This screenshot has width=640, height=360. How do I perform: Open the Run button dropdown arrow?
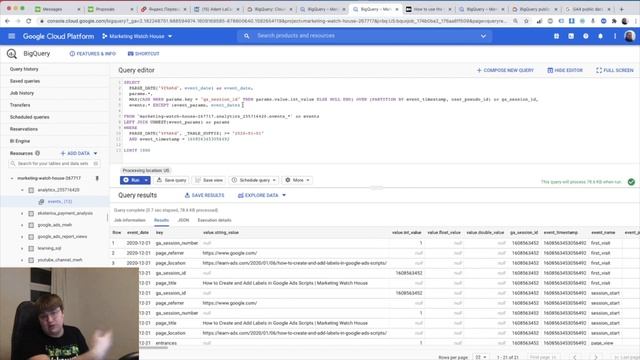(x=146, y=180)
